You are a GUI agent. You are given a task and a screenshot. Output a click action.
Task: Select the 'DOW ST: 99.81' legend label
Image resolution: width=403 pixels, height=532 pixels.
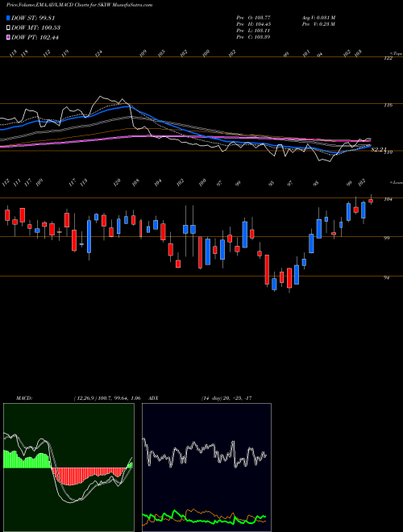pos(33,18)
